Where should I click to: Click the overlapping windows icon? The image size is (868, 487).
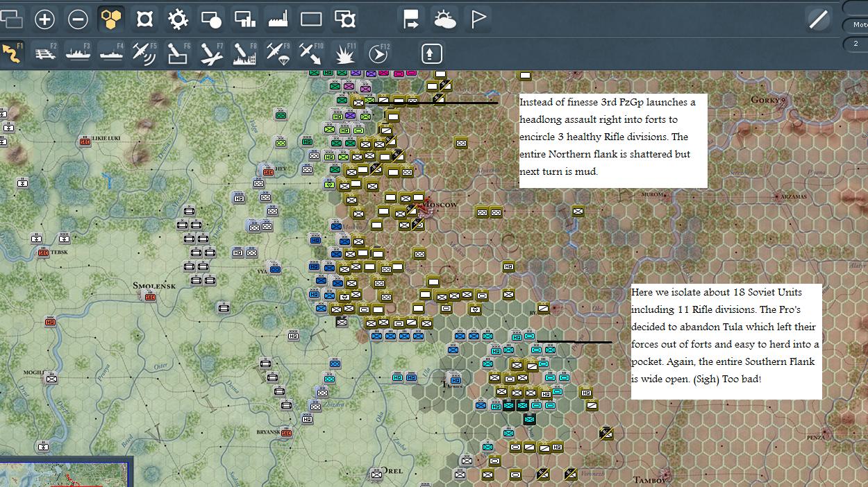pyautogui.click(x=11, y=19)
